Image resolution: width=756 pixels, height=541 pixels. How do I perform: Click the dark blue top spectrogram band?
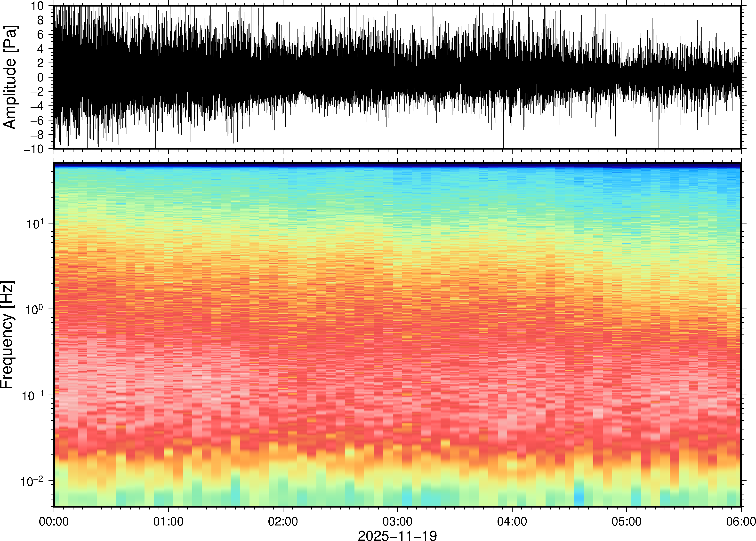397,165
